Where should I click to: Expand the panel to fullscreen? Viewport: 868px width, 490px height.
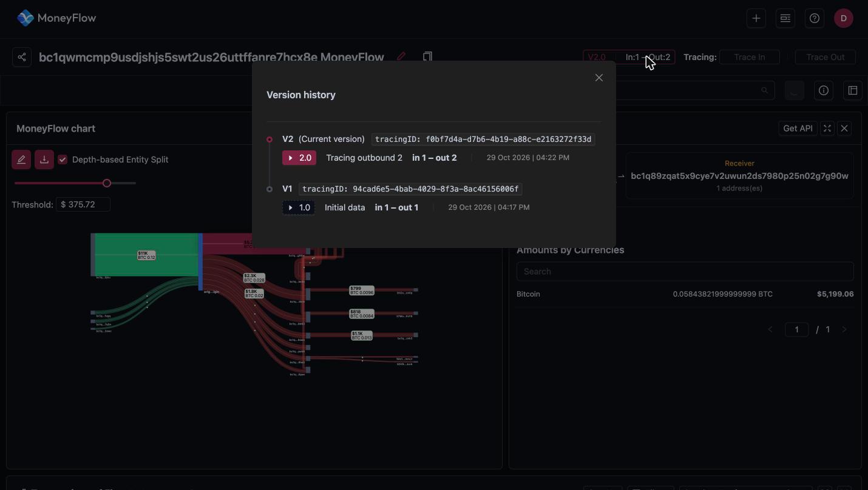tap(827, 129)
